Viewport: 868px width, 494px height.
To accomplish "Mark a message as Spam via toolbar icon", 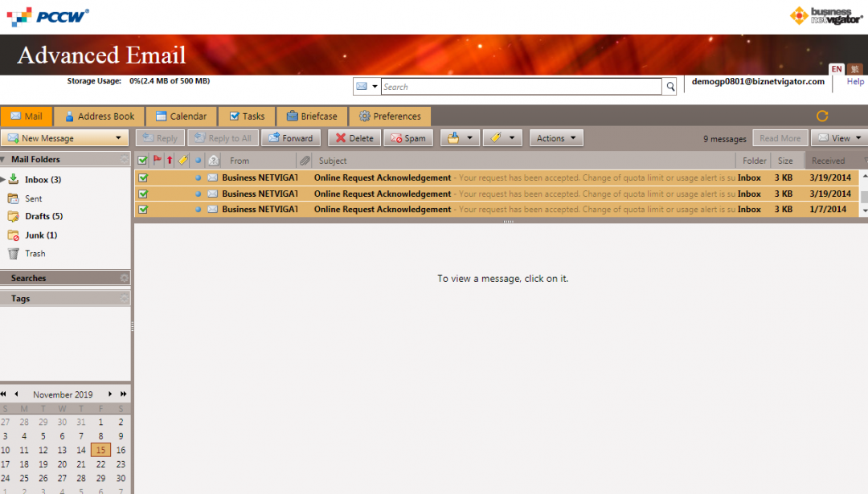I will pos(408,137).
